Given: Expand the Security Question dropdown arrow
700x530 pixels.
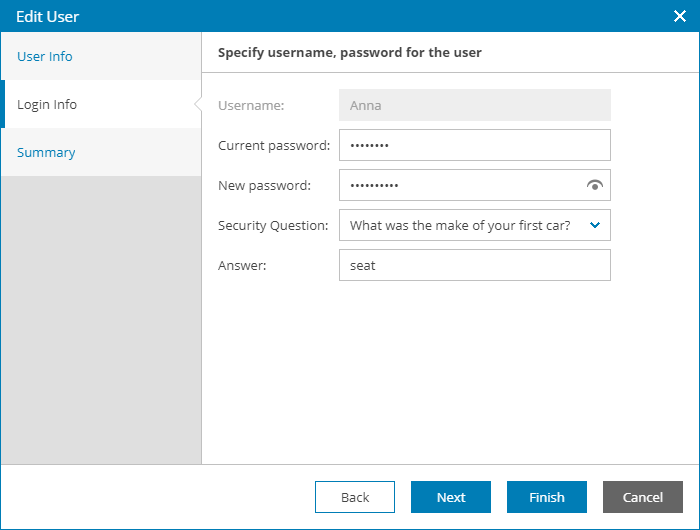Looking at the screenshot, I should (595, 225).
